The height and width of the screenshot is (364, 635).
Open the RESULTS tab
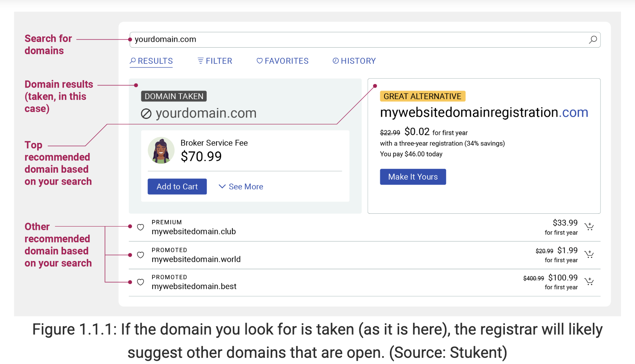click(151, 61)
